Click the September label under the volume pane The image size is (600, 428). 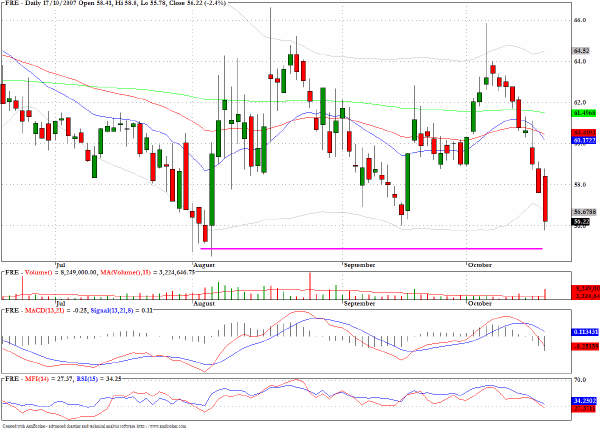point(359,303)
